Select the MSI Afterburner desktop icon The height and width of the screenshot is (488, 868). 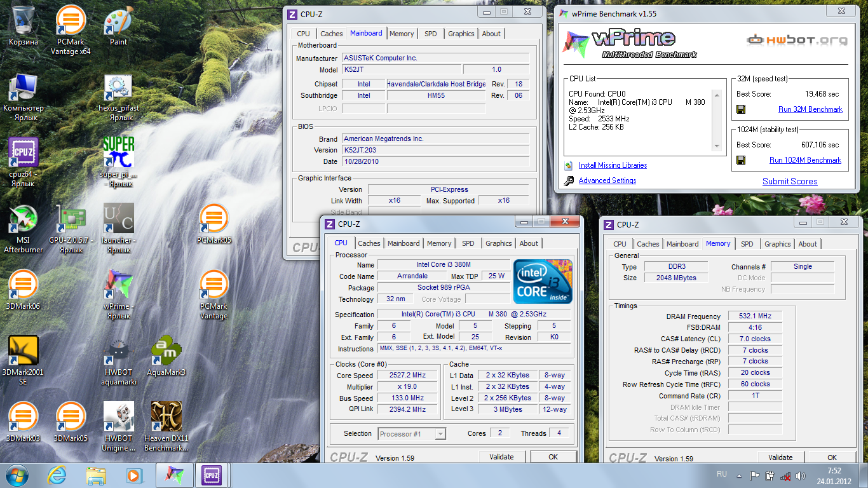24,229
